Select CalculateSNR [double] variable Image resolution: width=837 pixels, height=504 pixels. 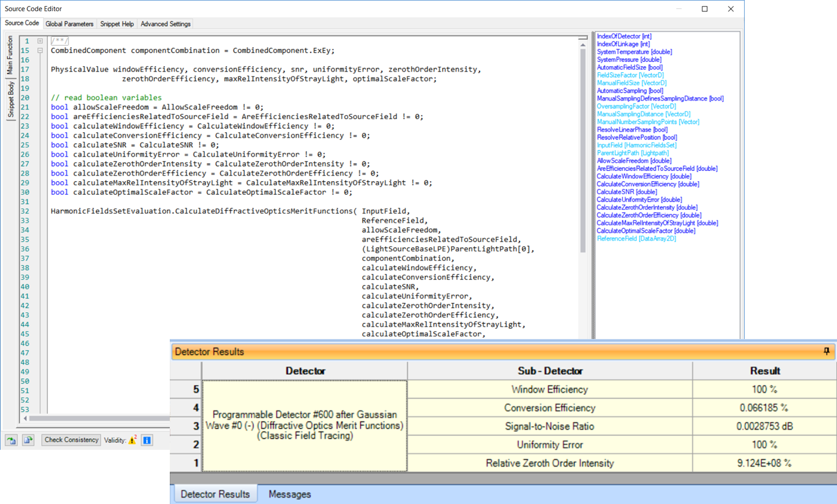(627, 192)
